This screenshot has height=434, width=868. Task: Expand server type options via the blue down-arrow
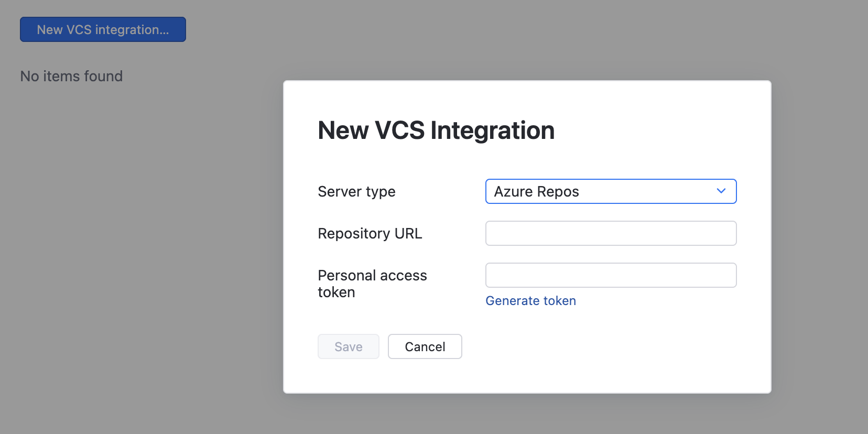[x=721, y=191]
